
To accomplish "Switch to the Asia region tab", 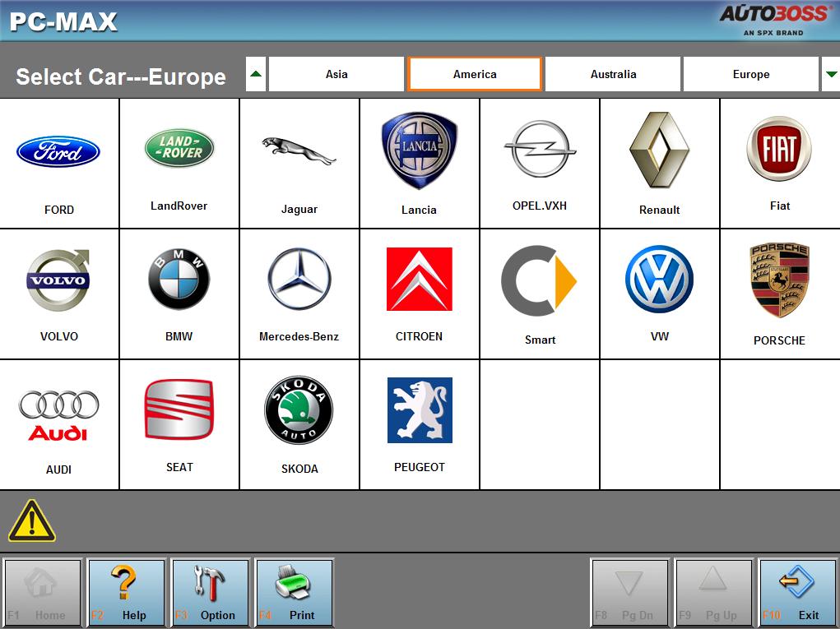I will 336,74.
